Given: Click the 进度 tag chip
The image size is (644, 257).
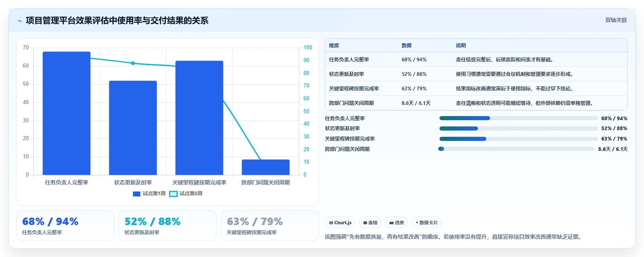Looking at the screenshot, I should (396, 223).
